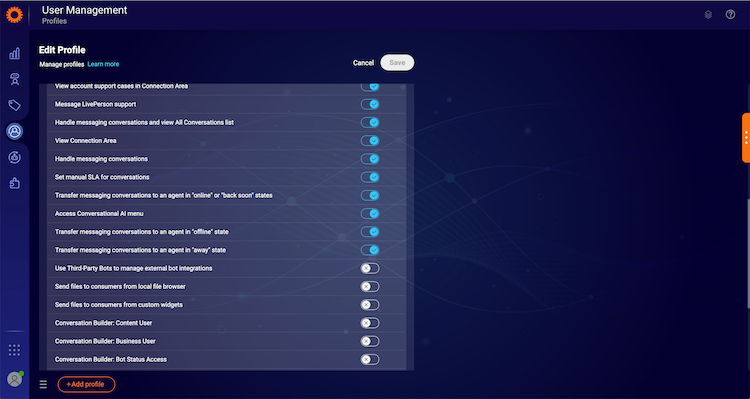Click the Save button

pos(397,63)
